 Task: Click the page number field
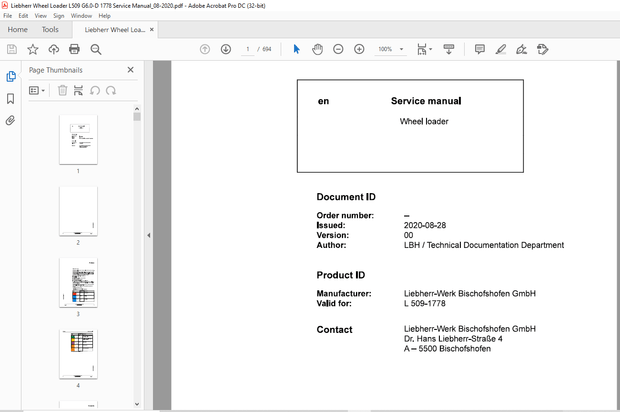248,49
